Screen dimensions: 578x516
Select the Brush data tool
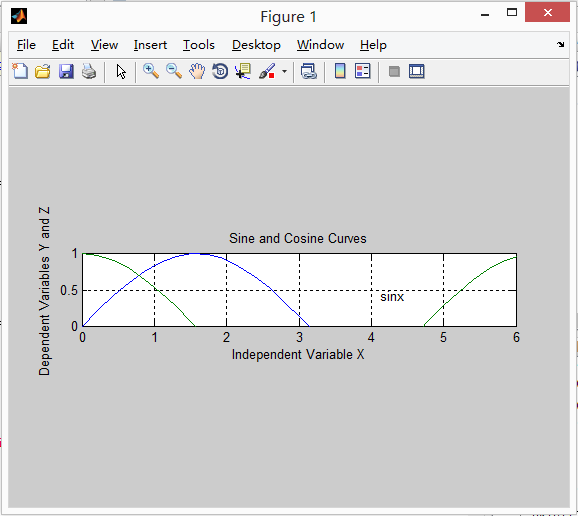click(x=267, y=71)
